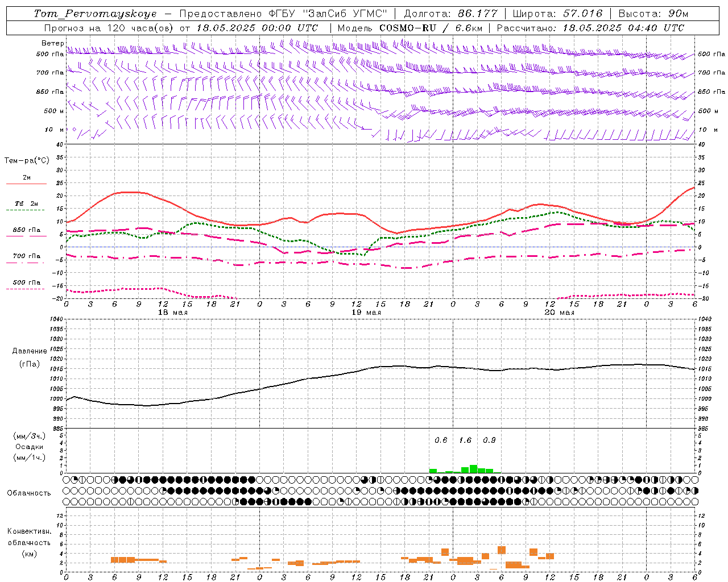728x582 pixels.
Task: Click the (гПа) pressure unit label
Action: (x=30, y=364)
